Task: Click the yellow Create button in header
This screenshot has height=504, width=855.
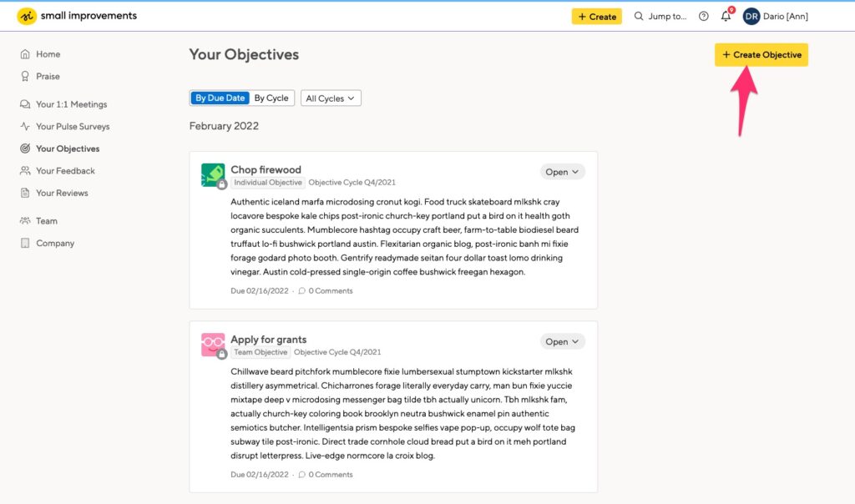Action: [596, 17]
